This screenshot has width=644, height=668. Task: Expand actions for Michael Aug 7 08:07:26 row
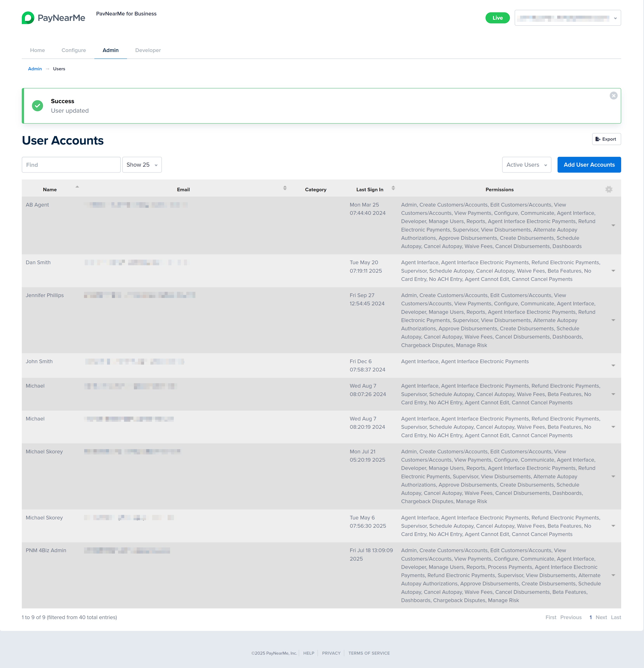click(x=613, y=394)
